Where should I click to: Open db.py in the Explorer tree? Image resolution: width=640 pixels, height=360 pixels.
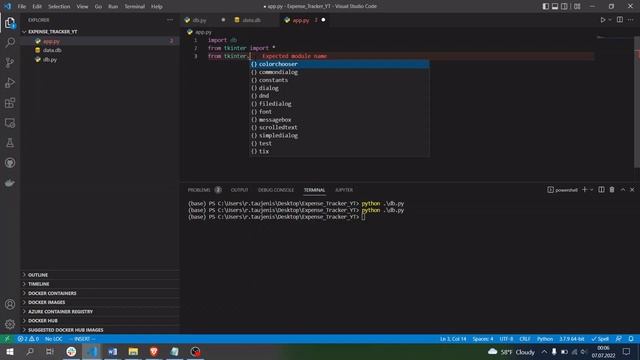point(50,60)
